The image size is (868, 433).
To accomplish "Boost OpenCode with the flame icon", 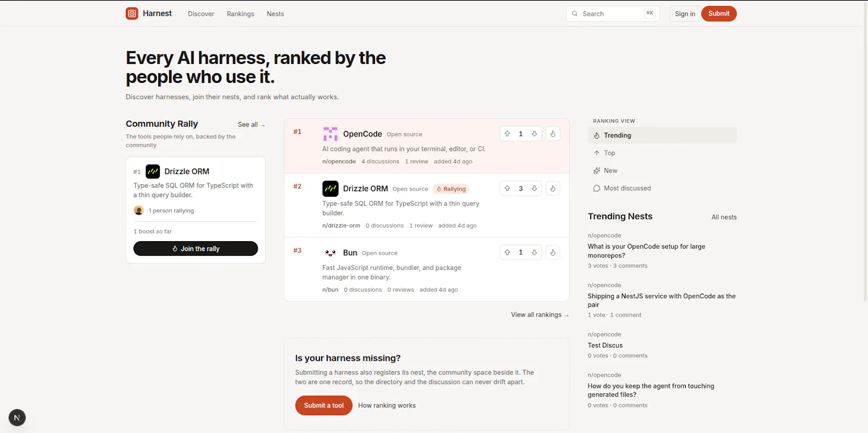I will click(553, 134).
